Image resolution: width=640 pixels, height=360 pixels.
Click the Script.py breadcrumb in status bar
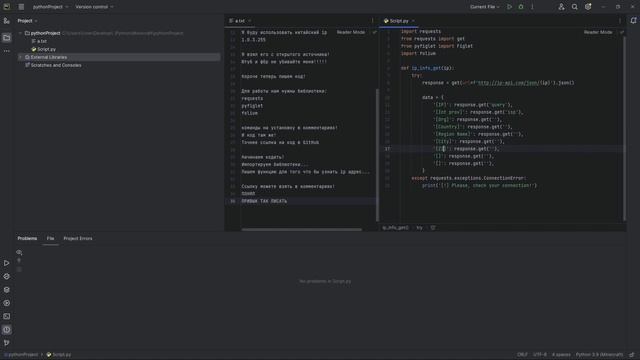click(x=59, y=355)
